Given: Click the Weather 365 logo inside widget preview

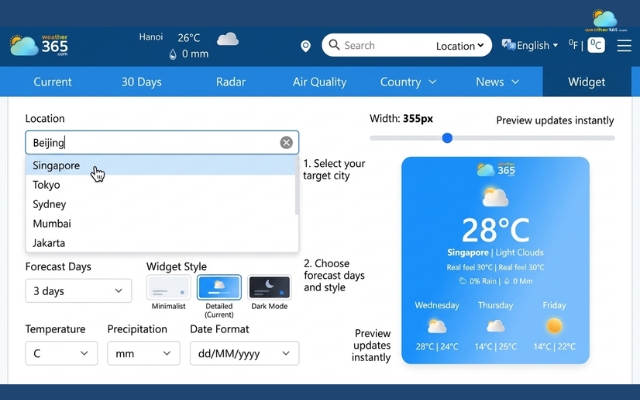Looking at the screenshot, I should (x=496, y=169).
